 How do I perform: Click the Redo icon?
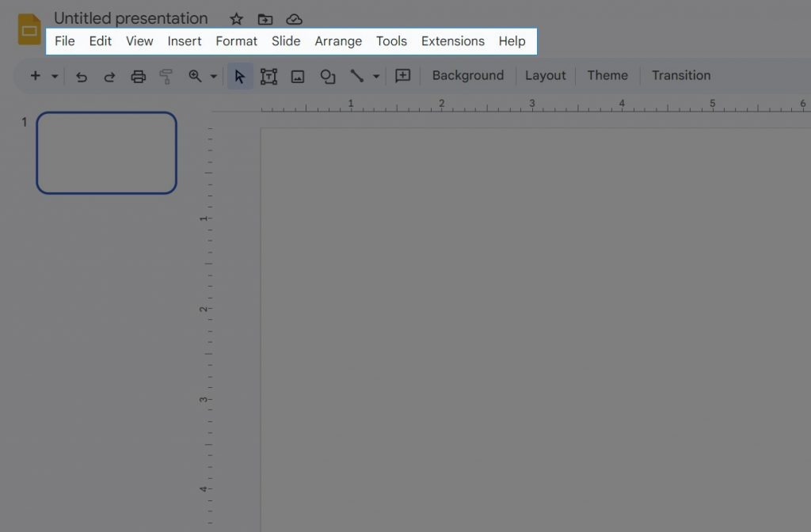[109, 75]
